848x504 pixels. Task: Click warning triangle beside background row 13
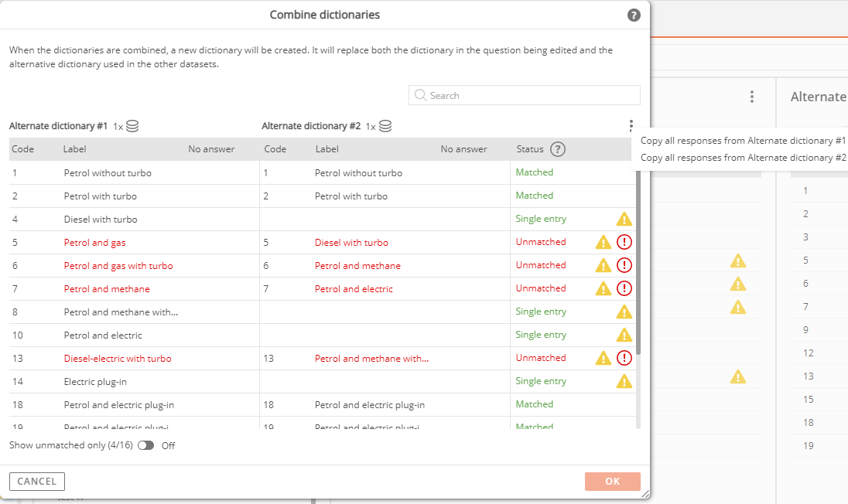click(737, 376)
